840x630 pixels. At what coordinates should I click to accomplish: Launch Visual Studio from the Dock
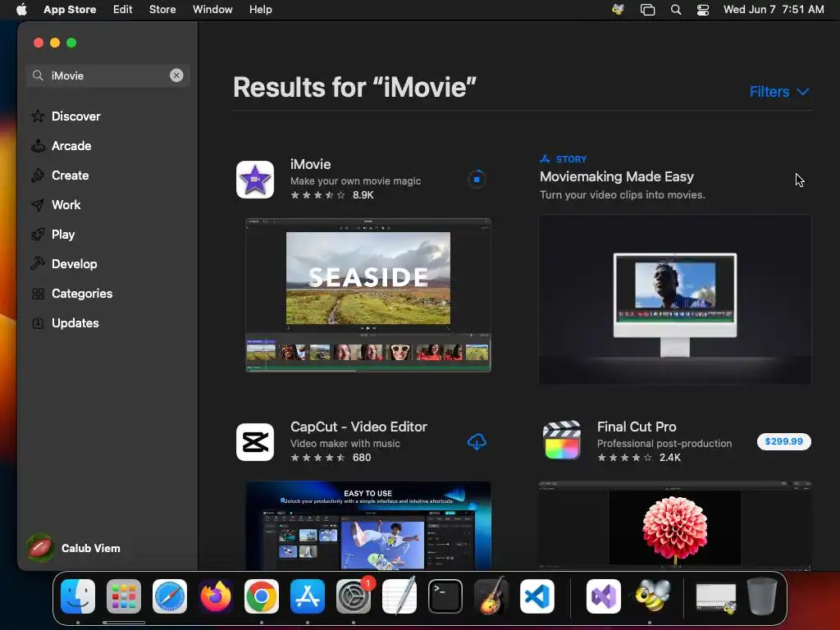pyautogui.click(x=603, y=596)
